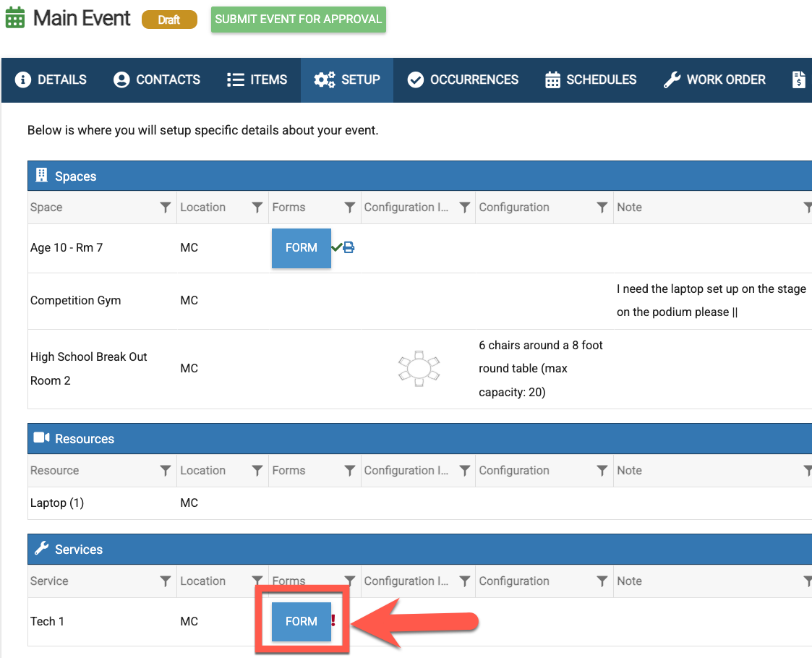Open the Form for Age 10 - Rm 7
812x658 pixels.
(301, 248)
